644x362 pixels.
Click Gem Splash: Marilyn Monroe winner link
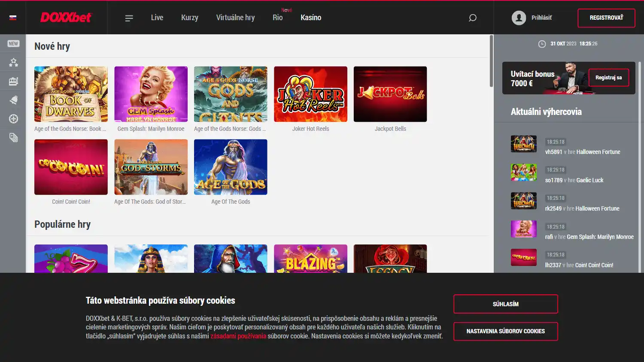tap(600, 237)
